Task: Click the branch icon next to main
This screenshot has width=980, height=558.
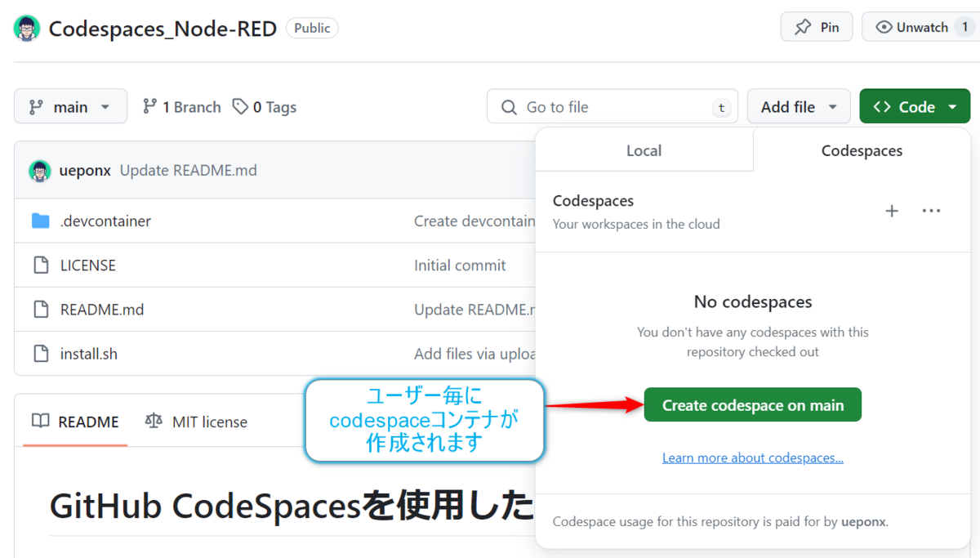Action: (x=36, y=107)
